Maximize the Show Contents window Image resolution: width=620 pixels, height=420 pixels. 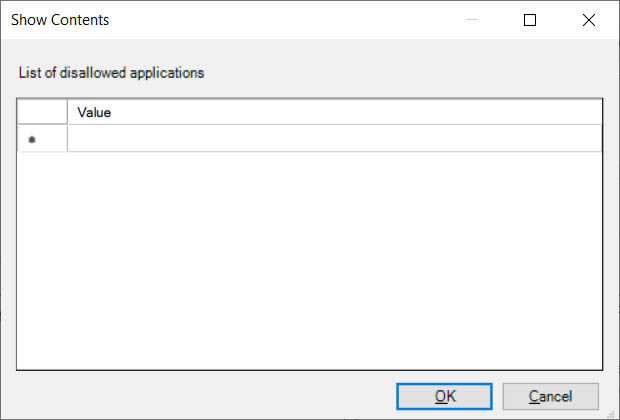point(530,20)
